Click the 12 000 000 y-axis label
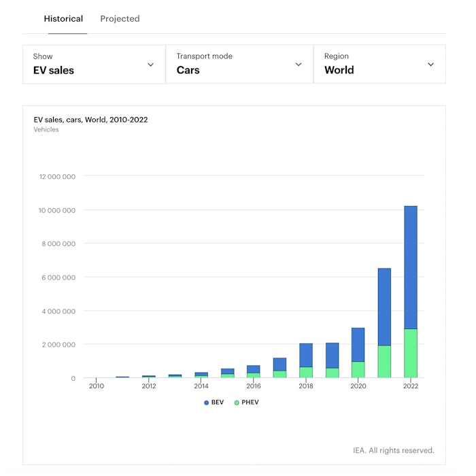This screenshot has height=476, width=476. (57, 177)
